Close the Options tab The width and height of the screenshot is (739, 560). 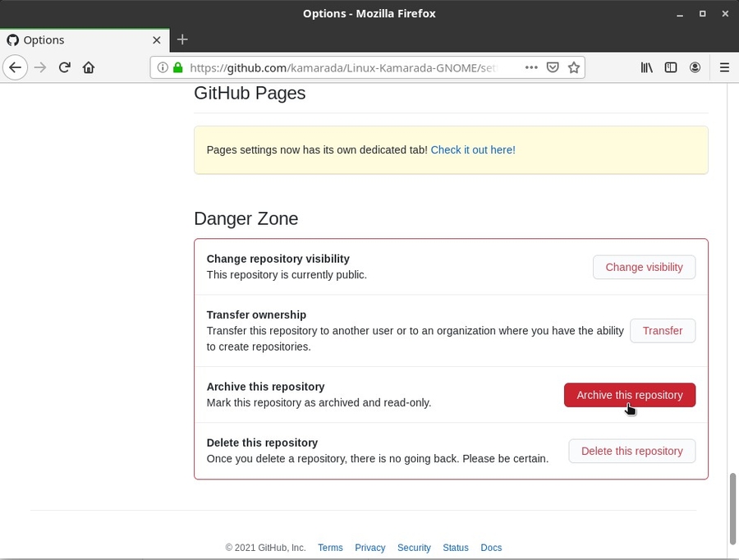point(157,40)
